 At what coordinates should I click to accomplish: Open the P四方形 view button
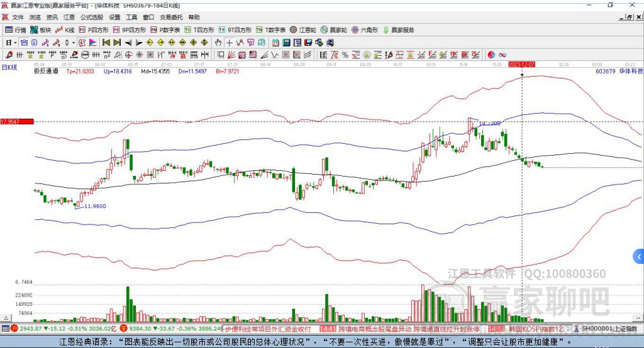pos(94,30)
